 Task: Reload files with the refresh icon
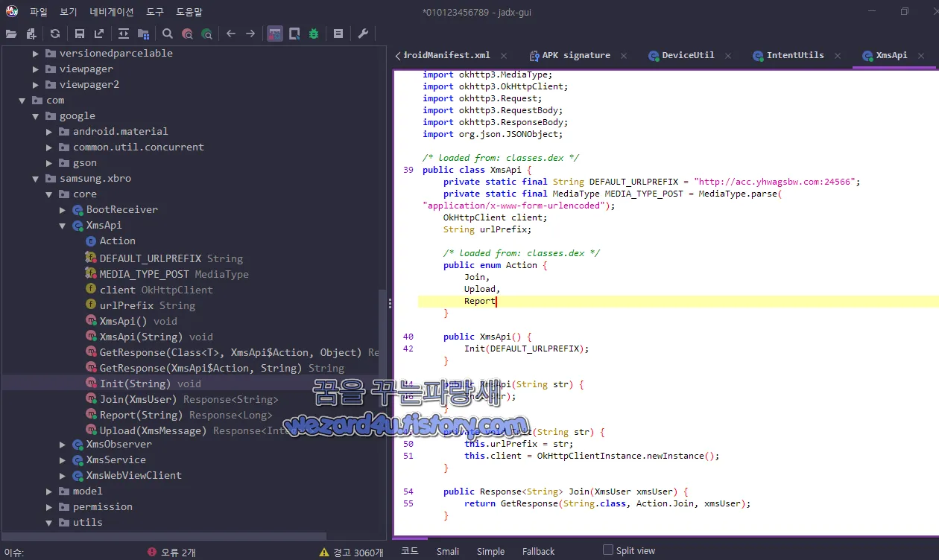pos(55,34)
